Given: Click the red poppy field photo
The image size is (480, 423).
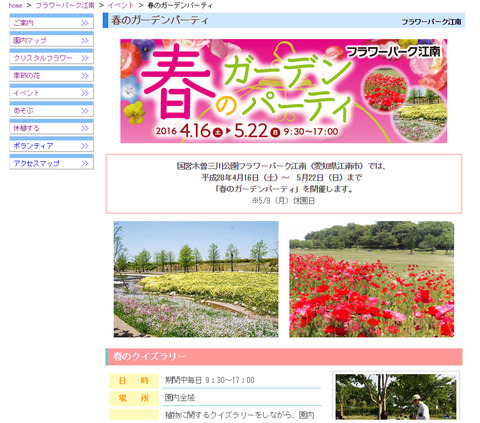Looking at the screenshot, I should [x=371, y=279].
